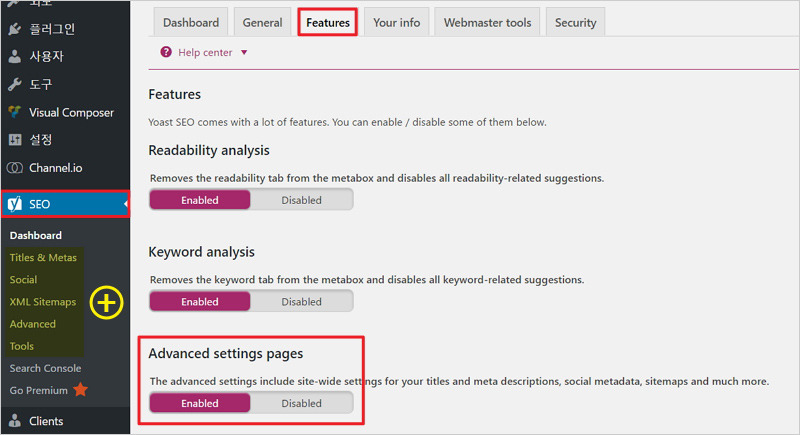Enable Keyword analysis
The width and height of the screenshot is (800, 435).
[x=199, y=301]
